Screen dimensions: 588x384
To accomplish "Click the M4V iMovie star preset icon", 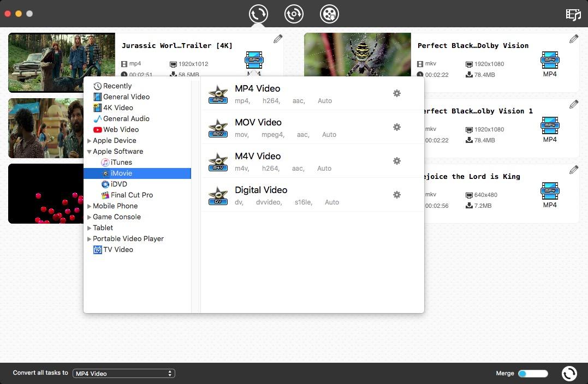I will [x=218, y=161].
